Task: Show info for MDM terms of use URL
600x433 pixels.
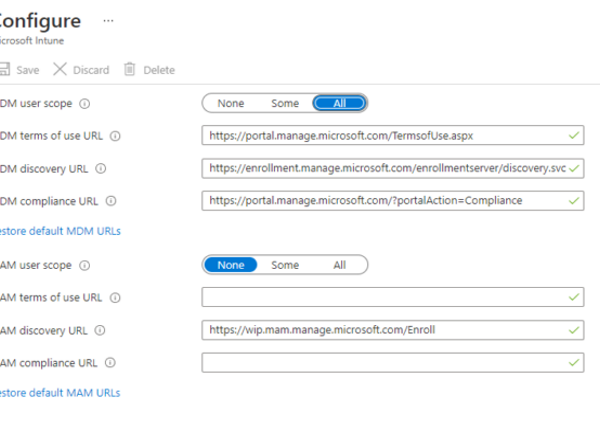Action: pos(115,136)
